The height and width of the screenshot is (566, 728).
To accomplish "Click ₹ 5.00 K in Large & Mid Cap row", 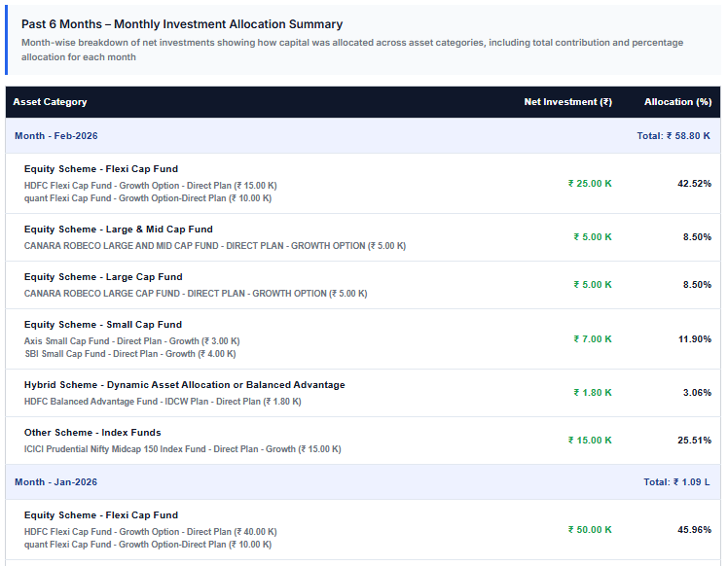I will 593,237.
